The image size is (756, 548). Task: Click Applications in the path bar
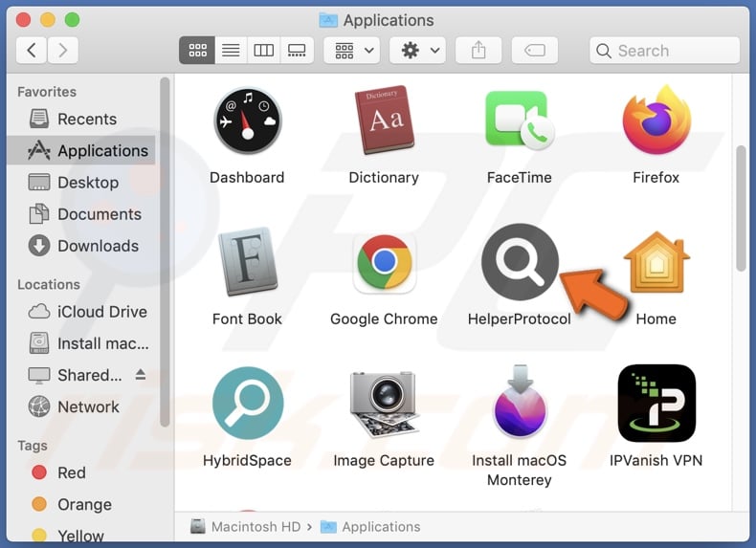[370, 527]
